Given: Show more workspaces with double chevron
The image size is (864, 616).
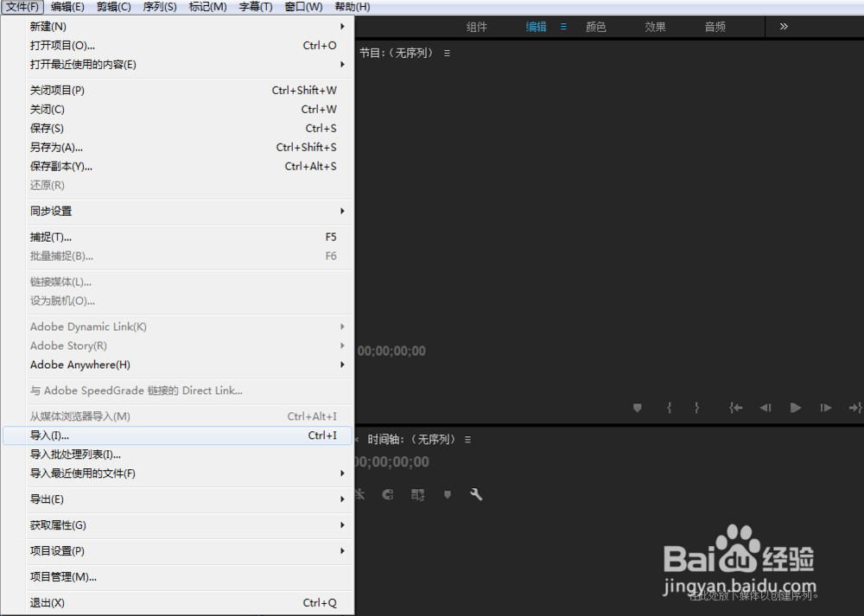Looking at the screenshot, I should click(784, 27).
